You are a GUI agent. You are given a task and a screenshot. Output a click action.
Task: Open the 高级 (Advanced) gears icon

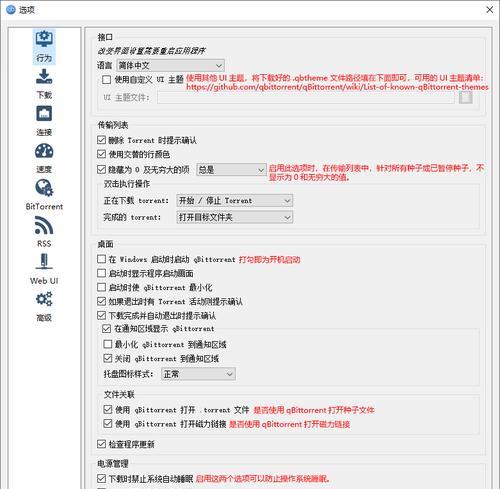pyautogui.click(x=44, y=299)
